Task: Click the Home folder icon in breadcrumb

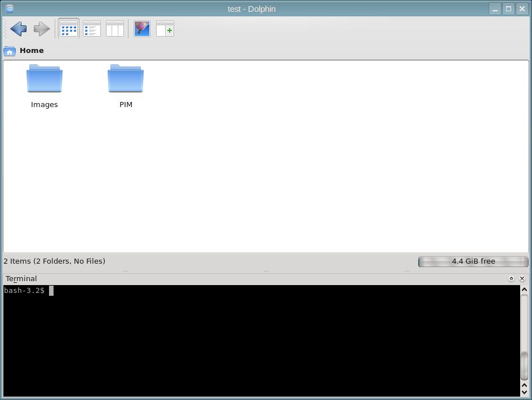Action: tap(10, 51)
